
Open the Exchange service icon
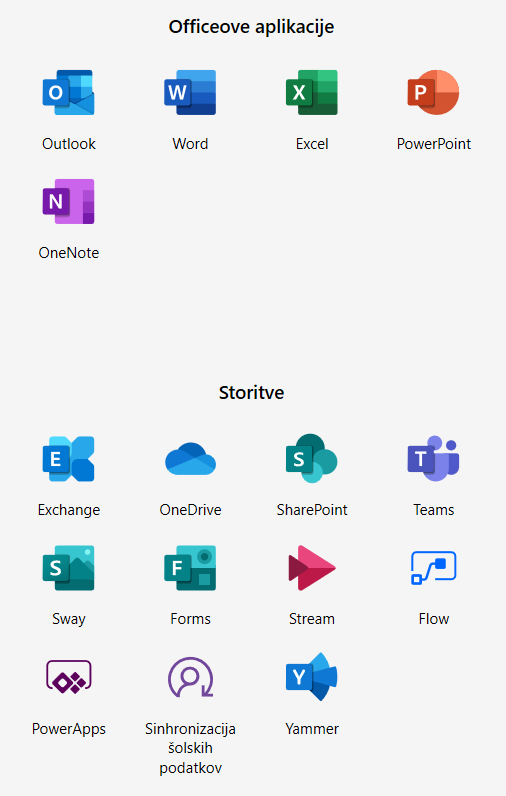[x=69, y=458]
